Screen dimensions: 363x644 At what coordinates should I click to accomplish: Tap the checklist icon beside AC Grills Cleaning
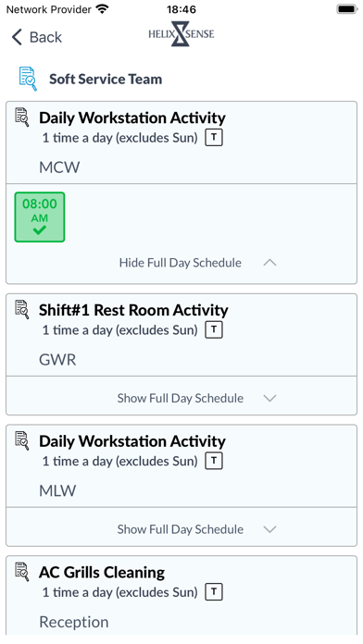click(x=22, y=572)
